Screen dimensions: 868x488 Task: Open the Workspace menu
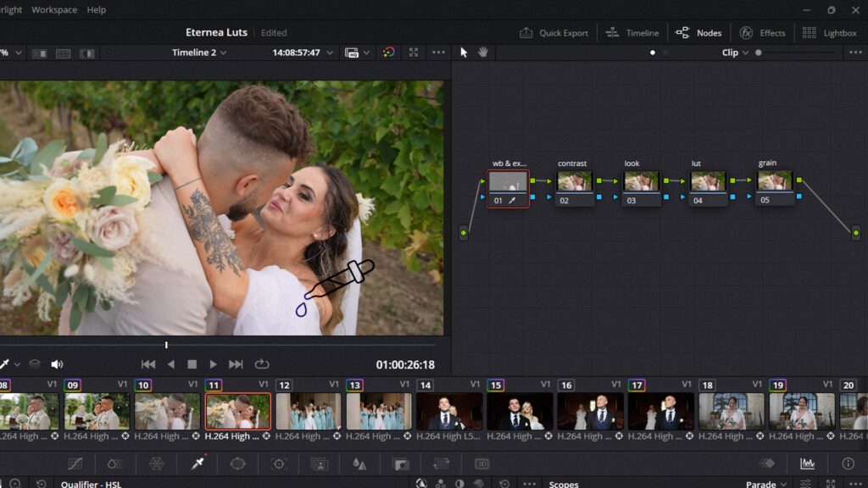[54, 9]
